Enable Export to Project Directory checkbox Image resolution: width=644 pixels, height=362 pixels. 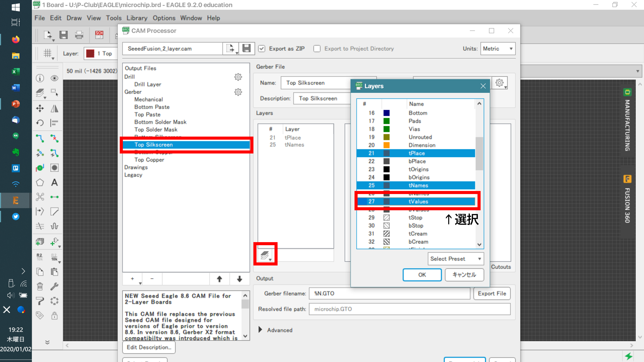(317, 48)
